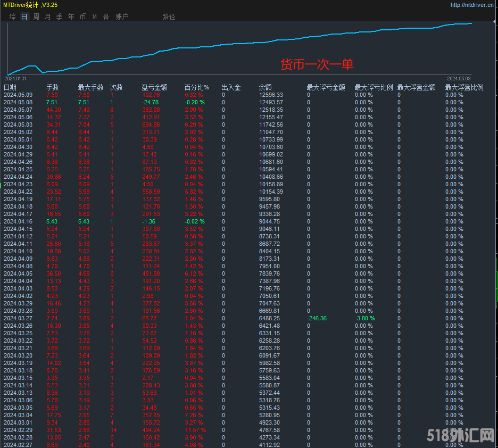
Task: Click the 手数 column header
Action: pyautogui.click(x=52, y=87)
